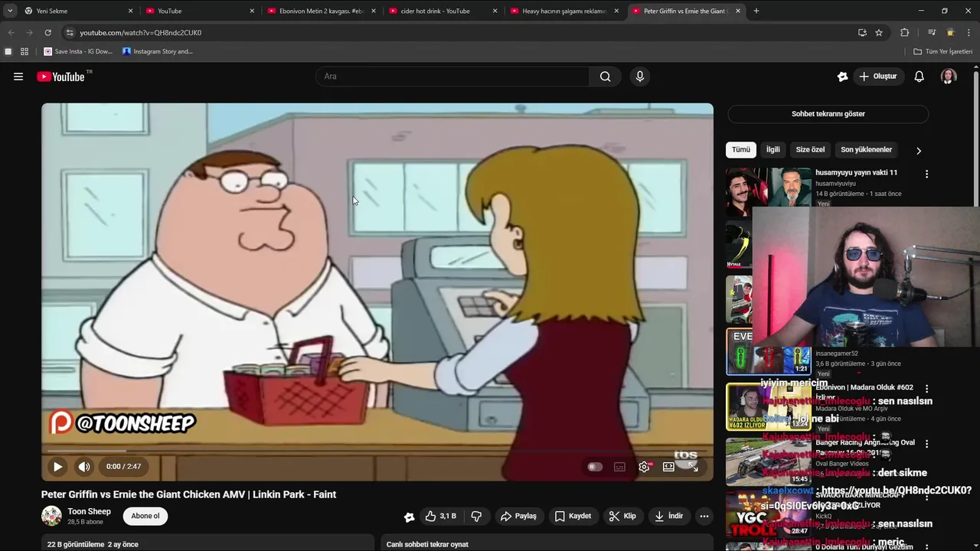Screen dimensions: 980x551
Task: Install app icon in address bar
Action: coord(862,33)
